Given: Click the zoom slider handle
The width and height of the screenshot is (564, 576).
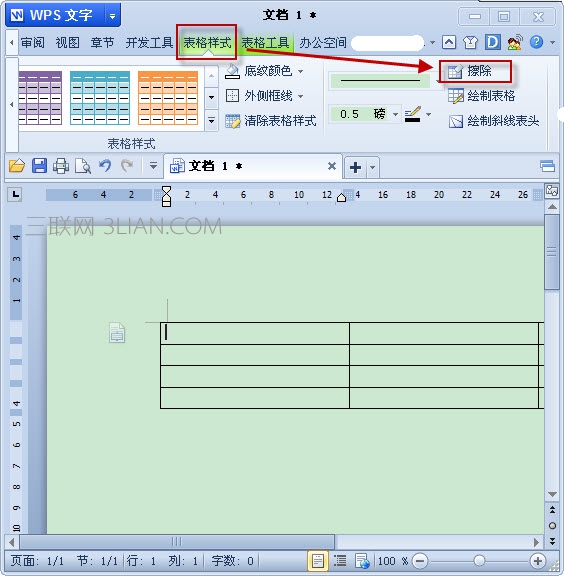Looking at the screenshot, I should (x=479, y=561).
